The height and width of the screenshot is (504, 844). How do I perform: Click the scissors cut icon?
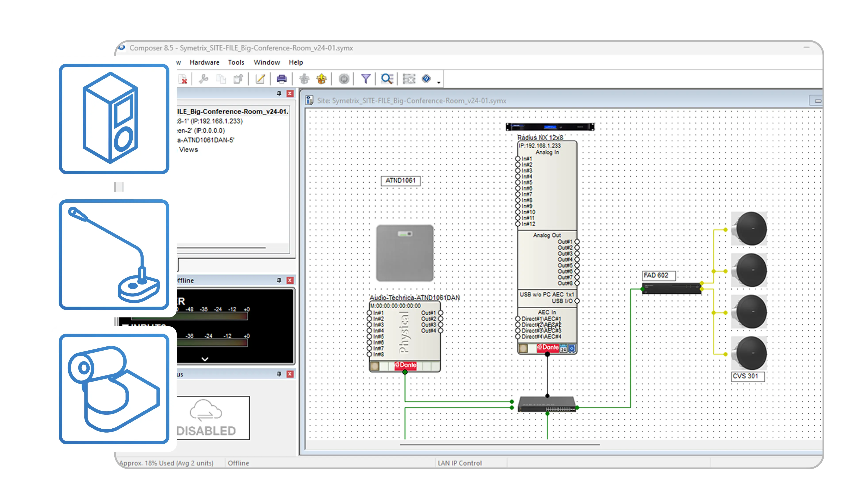pyautogui.click(x=203, y=79)
